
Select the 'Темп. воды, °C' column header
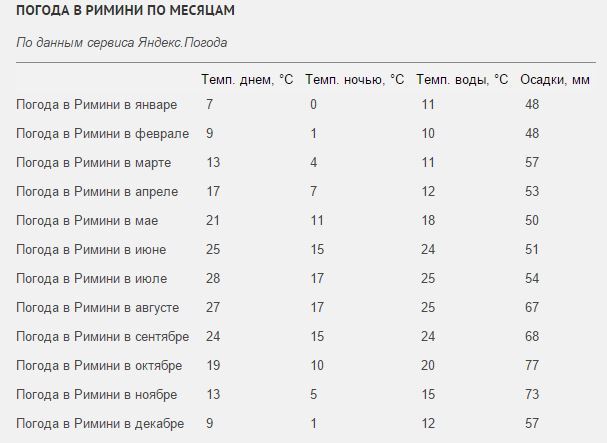[x=462, y=79]
